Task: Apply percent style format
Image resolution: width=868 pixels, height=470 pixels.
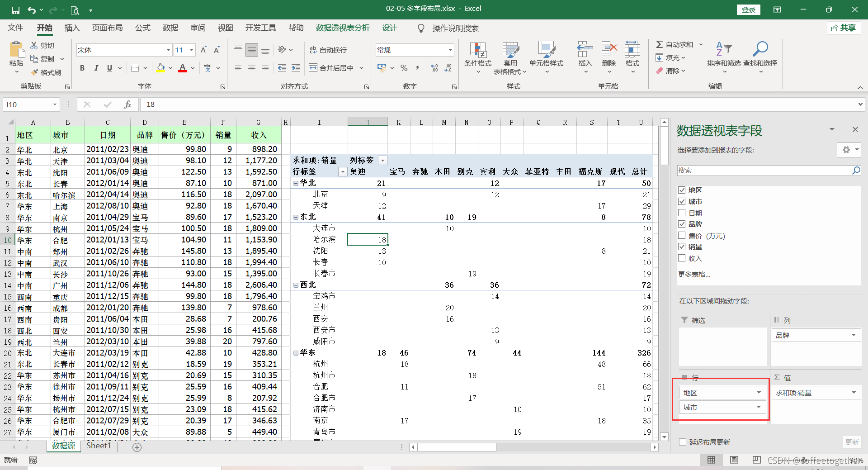Action: pyautogui.click(x=404, y=68)
